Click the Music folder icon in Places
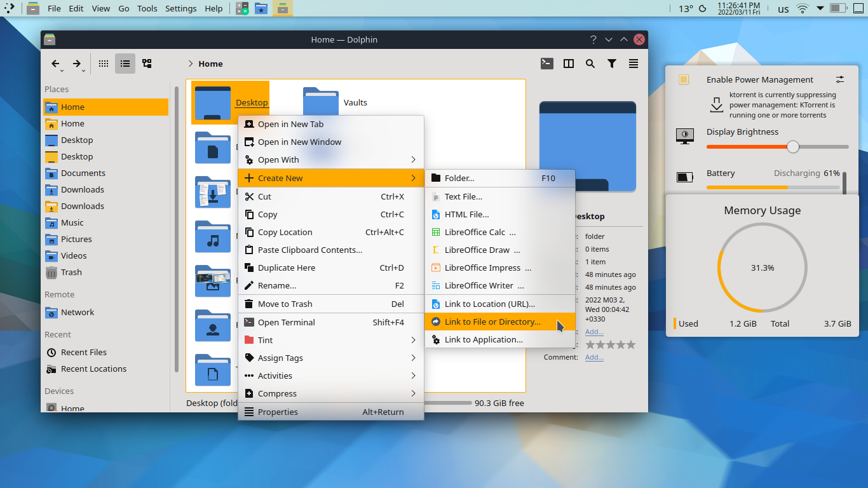This screenshot has width=868, height=488. pyautogui.click(x=51, y=222)
